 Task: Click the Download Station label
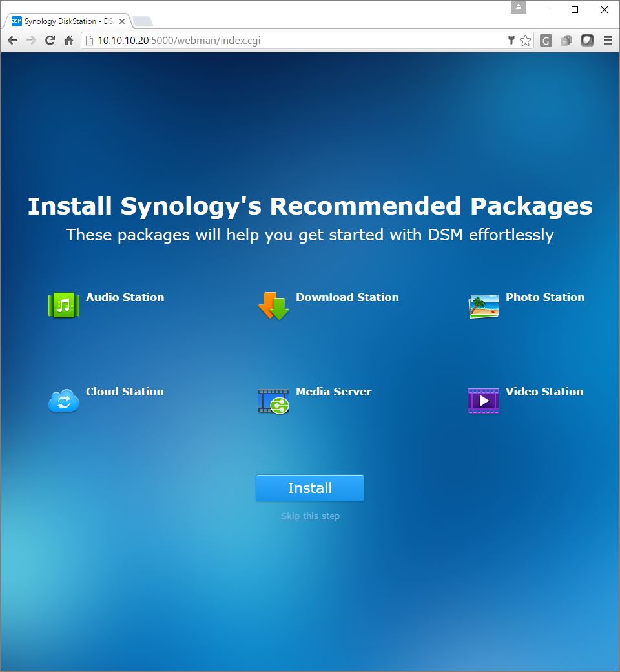click(347, 297)
